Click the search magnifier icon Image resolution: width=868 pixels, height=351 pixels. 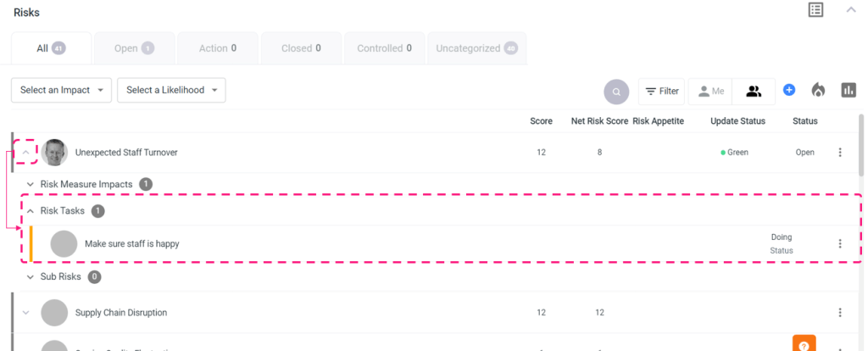[616, 91]
